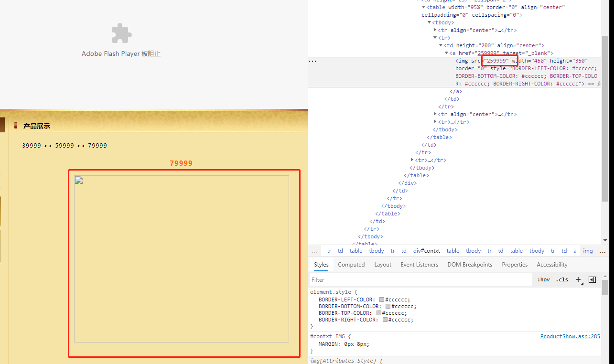
Task: Open the ProductShow.asp:285 source link
Action: pyautogui.click(x=570, y=336)
